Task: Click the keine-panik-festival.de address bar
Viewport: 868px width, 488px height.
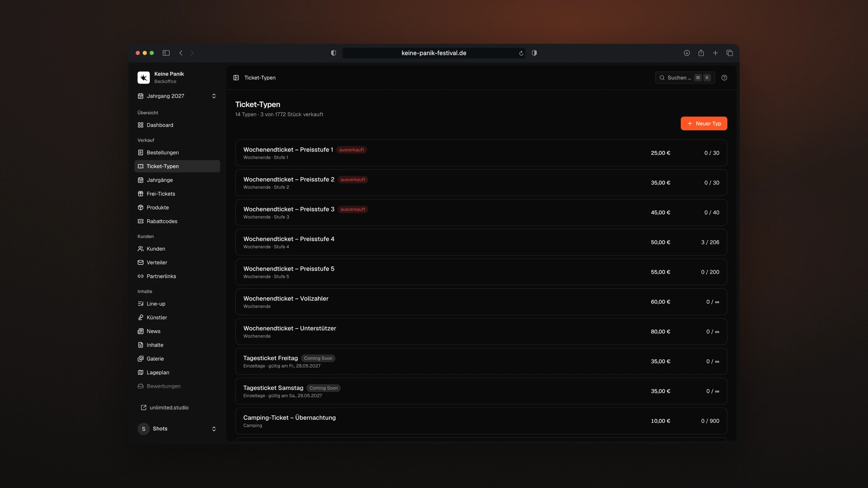Action: tap(434, 53)
